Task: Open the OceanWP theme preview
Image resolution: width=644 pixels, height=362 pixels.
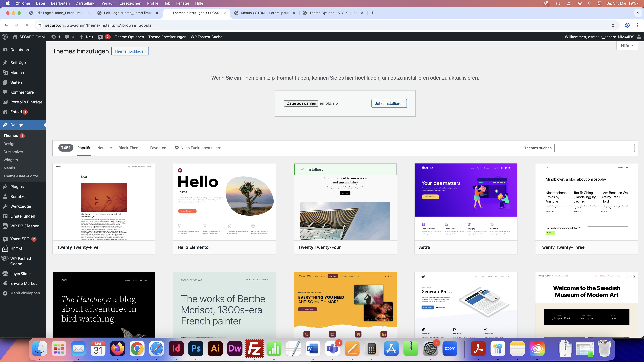Action: click(x=345, y=305)
